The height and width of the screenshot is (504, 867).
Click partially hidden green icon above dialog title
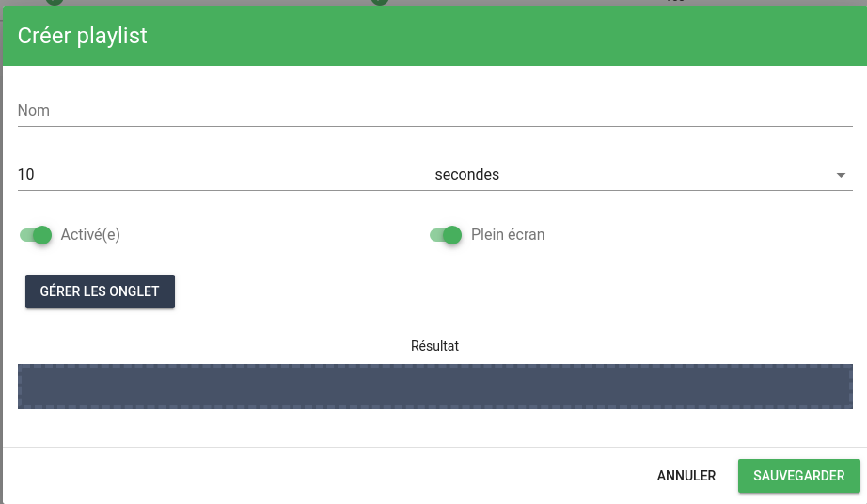tap(55, 2)
